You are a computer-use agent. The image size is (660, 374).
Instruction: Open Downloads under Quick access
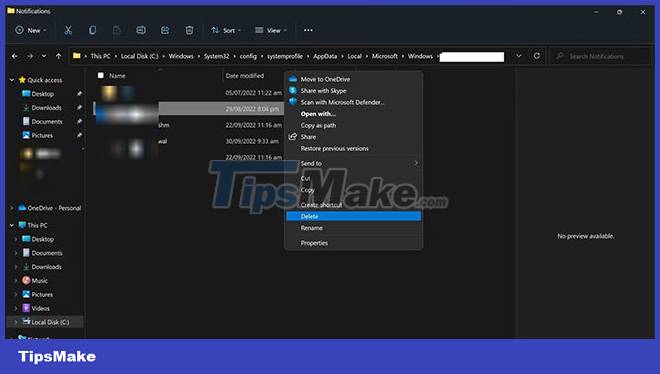(x=46, y=108)
